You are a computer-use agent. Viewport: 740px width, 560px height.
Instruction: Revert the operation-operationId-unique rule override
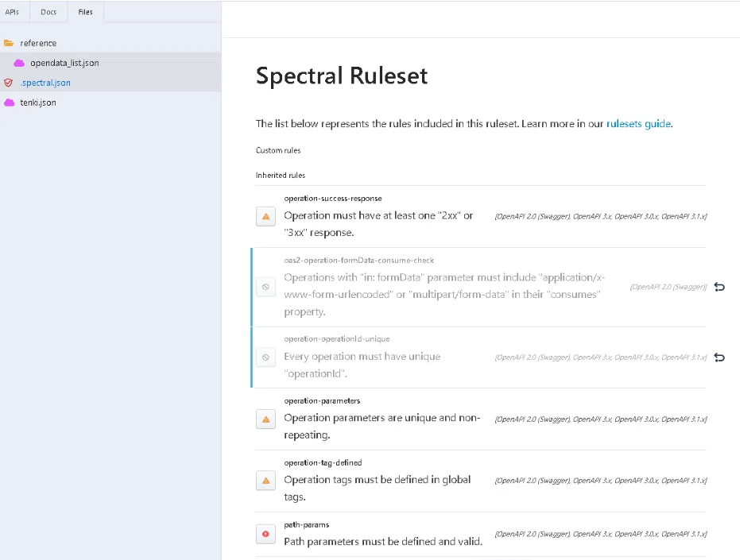(x=719, y=357)
